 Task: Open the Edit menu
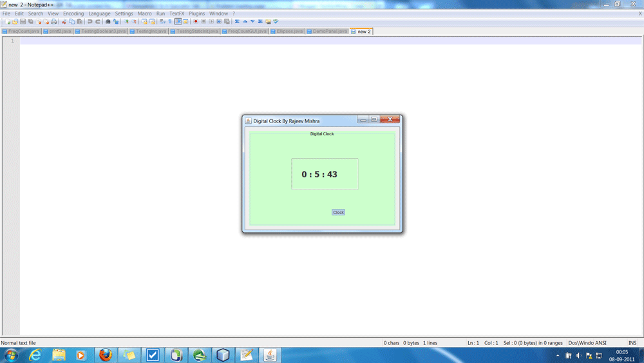click(19, 14)
